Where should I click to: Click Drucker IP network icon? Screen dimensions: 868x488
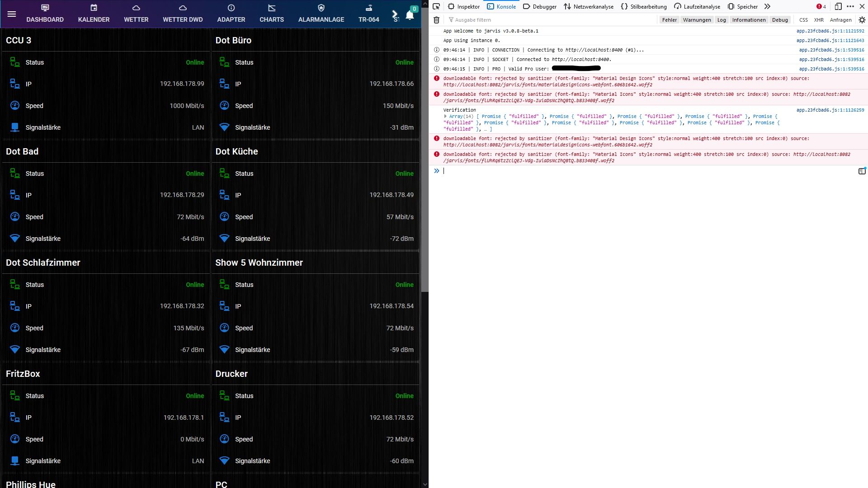click(224, 417)
